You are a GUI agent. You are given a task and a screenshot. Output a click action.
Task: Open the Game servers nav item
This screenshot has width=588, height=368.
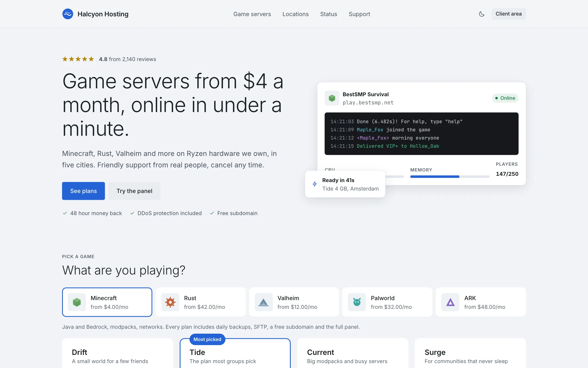(252, 14)
